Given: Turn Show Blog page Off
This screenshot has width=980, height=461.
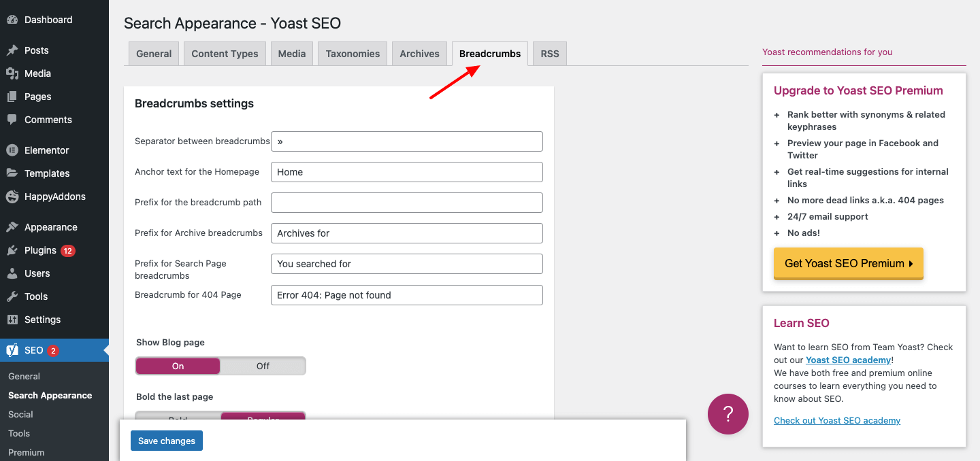Looking at the screenshot, I should (x=263, y=366).
